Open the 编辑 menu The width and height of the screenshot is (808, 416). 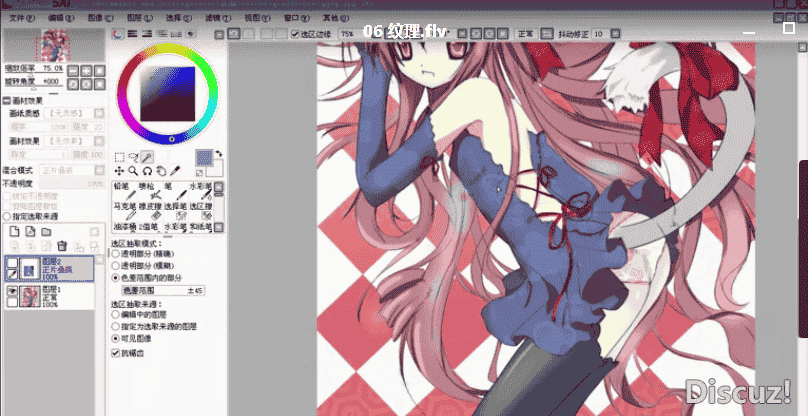click(x=62, y=18)
